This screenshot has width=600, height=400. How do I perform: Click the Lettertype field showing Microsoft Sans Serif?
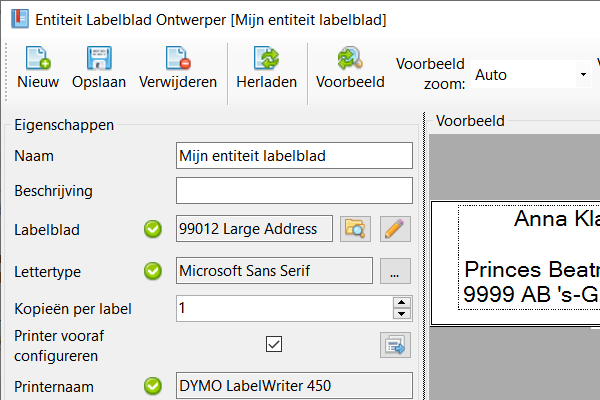click(273, 270)
